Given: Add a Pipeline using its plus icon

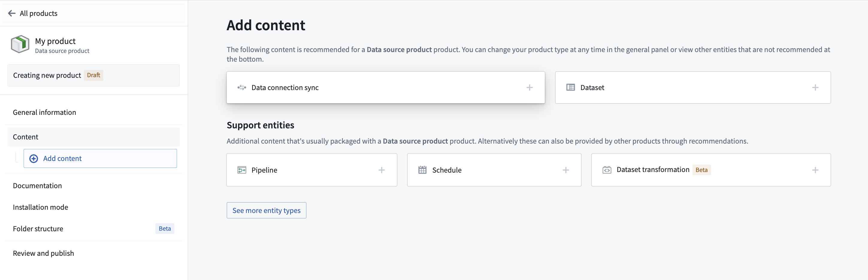Looking at the screenshot, I should coord(382,170).
